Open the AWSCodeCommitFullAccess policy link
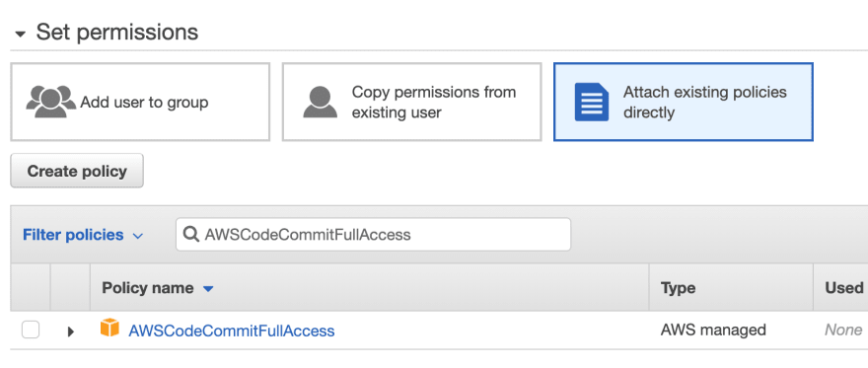The image size is (868, 368). tap(232, 331)
